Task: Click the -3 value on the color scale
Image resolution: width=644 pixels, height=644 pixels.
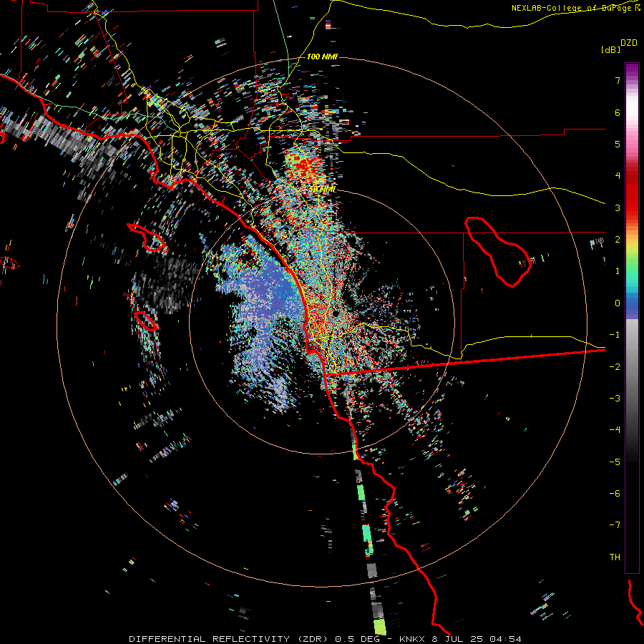Action: point(615,399)
